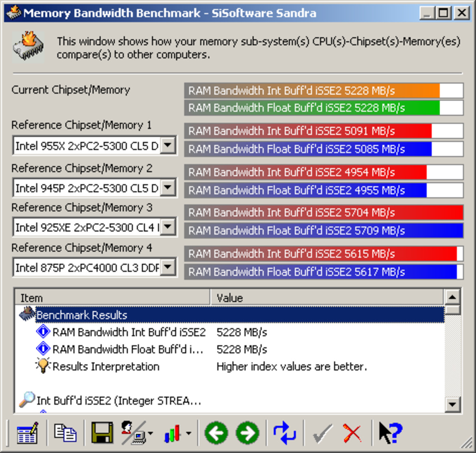Click the Item column header
The height and width of the screenshot is (453, 476).
click(112, 298)
